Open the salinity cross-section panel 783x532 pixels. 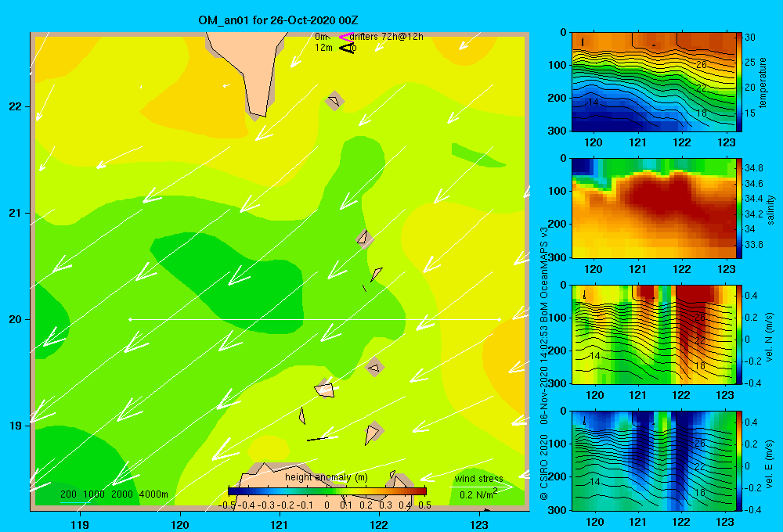[653, 208]
